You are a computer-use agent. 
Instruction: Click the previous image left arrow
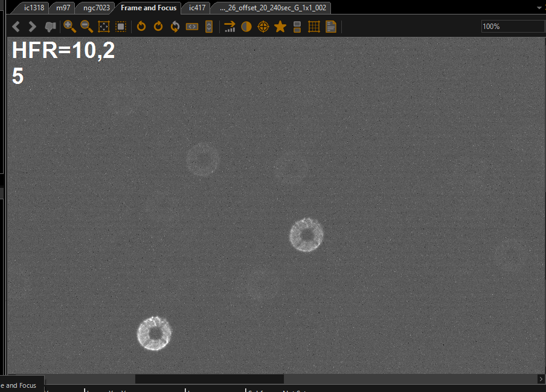pos(16,27)
